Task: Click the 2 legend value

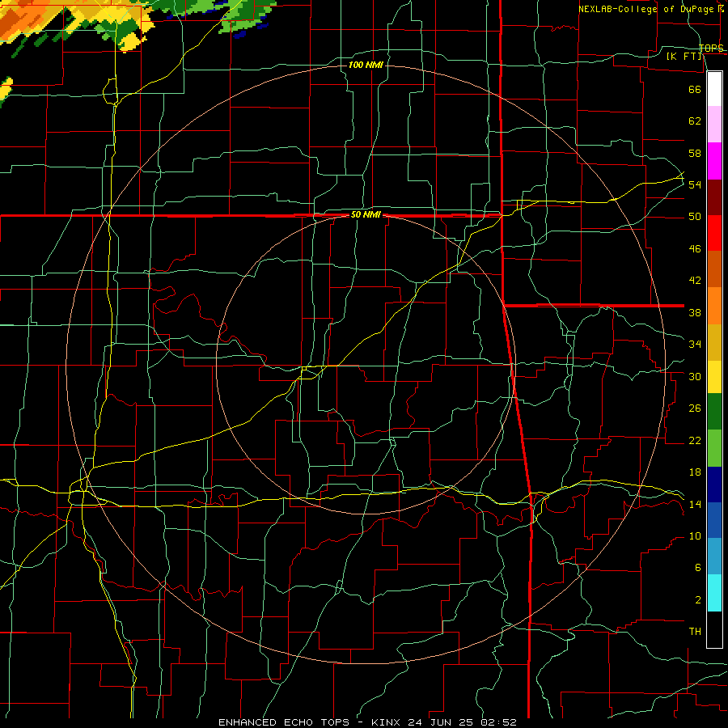Action: (697, 600)
